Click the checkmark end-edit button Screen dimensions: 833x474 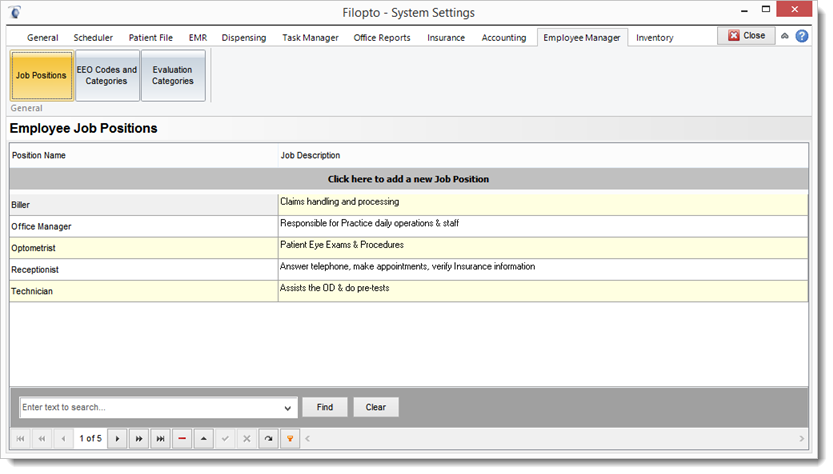(x=225, y=439)
